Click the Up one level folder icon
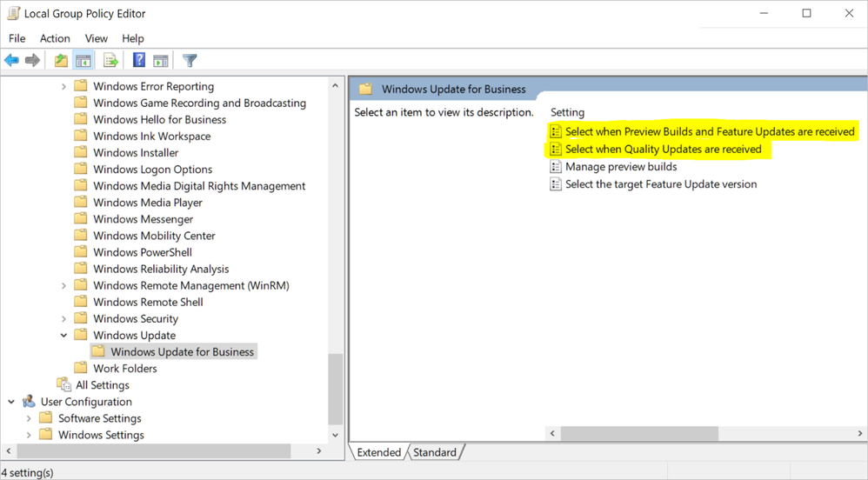The width and height of the screenshot is (868, 480). [61, 60]
